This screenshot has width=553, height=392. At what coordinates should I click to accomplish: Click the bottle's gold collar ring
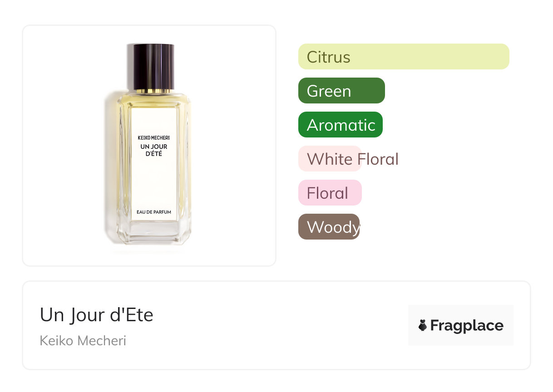tap(151, 91)
